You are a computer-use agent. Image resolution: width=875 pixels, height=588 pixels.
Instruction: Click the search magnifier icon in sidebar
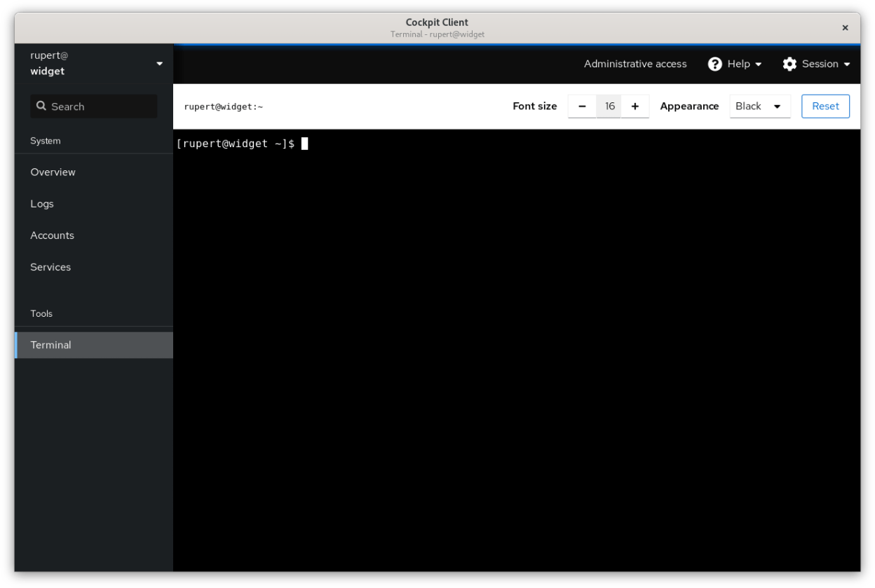tap(41, 106)
